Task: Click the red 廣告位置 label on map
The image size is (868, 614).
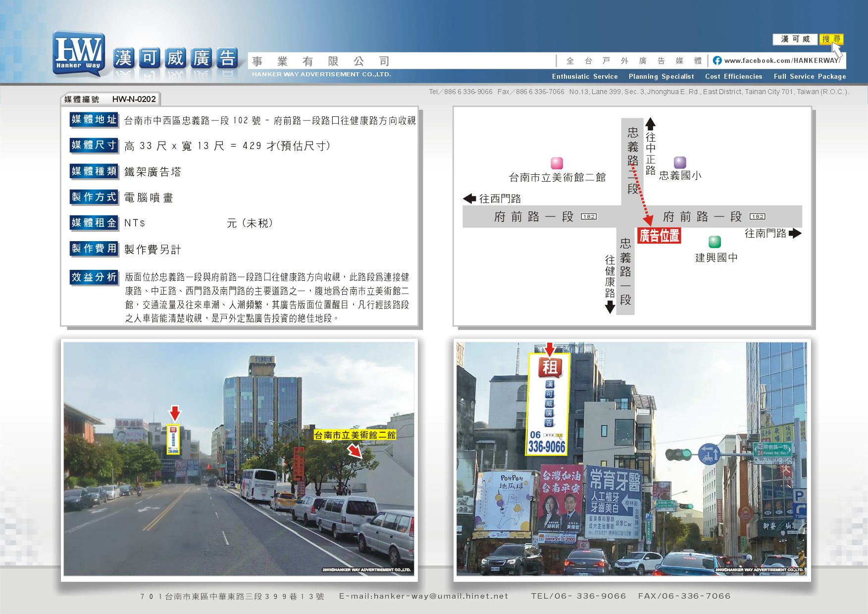Action: [x=659, y=236]
